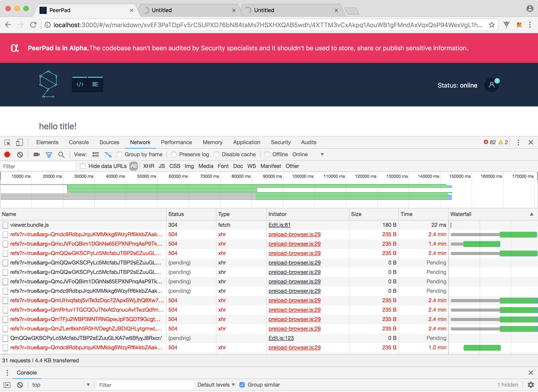The height and width of the screenshot is (392, 538).
Task: Toggle the device toolbar icon
Action: coord(20,142)
